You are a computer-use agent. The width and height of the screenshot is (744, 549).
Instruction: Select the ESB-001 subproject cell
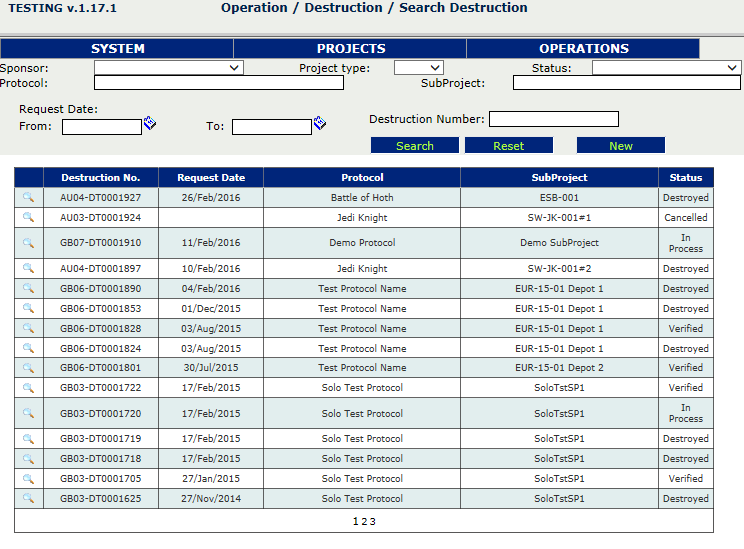(559, 197)
